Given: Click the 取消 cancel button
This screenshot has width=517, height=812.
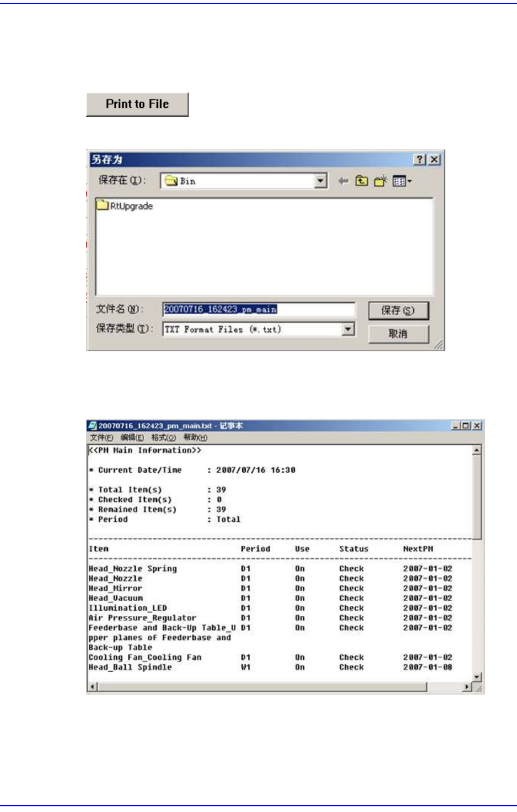Looking at the screenshot, I should click(x=398, y=334).
